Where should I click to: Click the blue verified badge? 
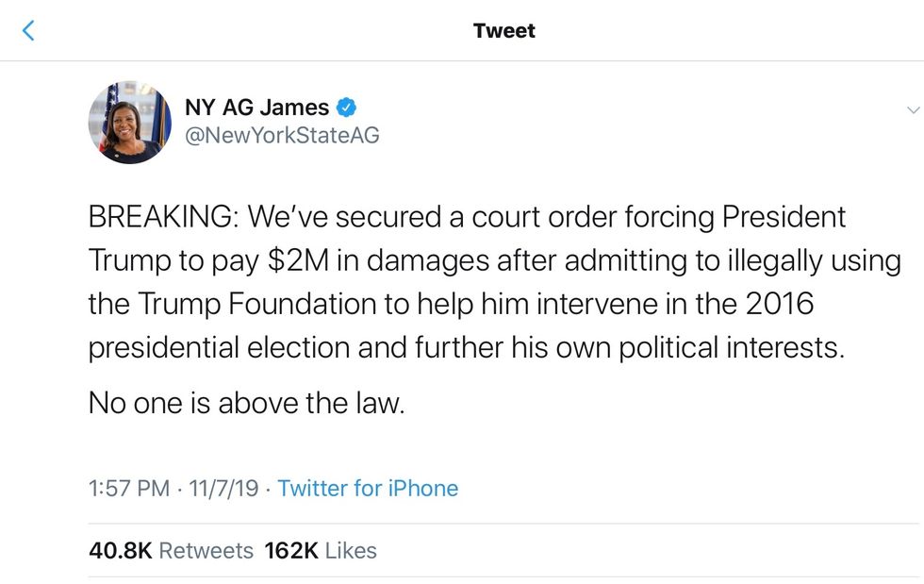pyautogui.click(x=346, y=108)
